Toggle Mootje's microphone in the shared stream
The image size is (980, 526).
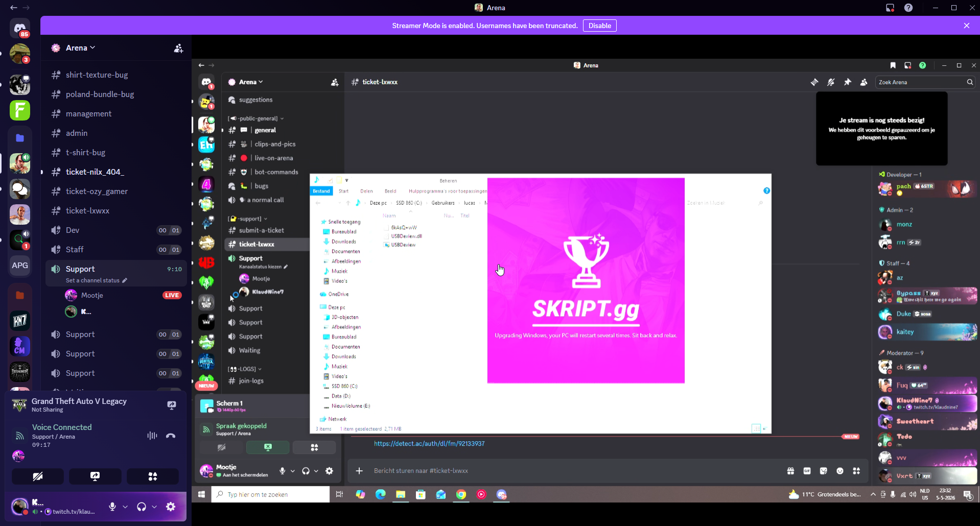(x=282, y=471)
